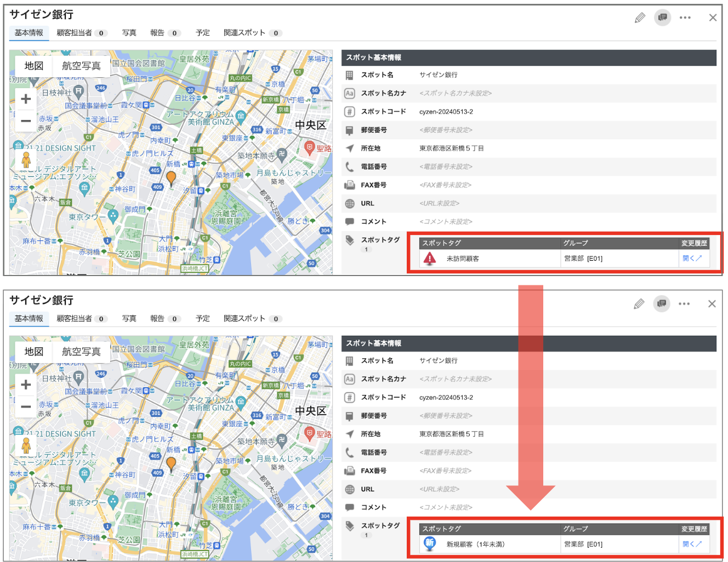Select the 写真 tab in bottom panel
The height and width of the screenshot is (562, 728).
(x=129, y=318)
